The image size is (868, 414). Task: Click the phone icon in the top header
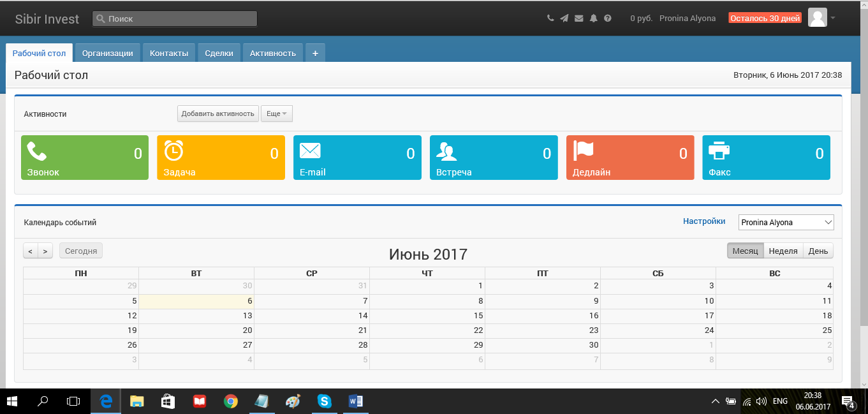tap(550, 18)
